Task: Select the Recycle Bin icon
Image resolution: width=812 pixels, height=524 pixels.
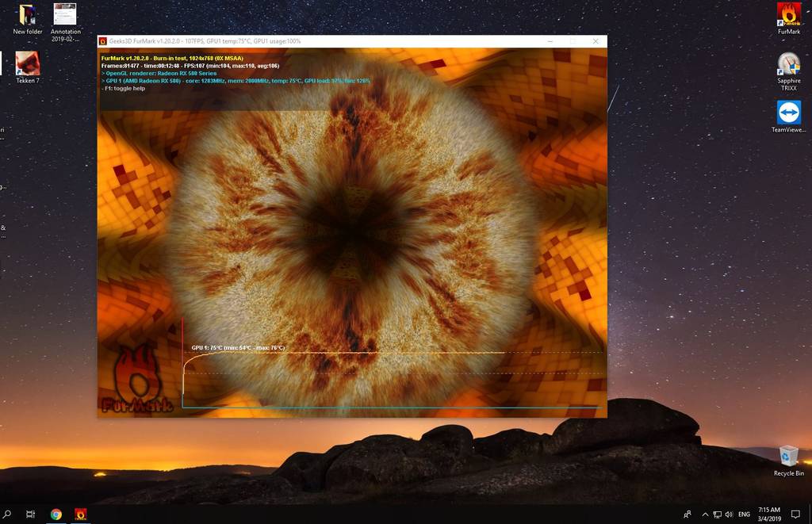Action: pos(789,461)
